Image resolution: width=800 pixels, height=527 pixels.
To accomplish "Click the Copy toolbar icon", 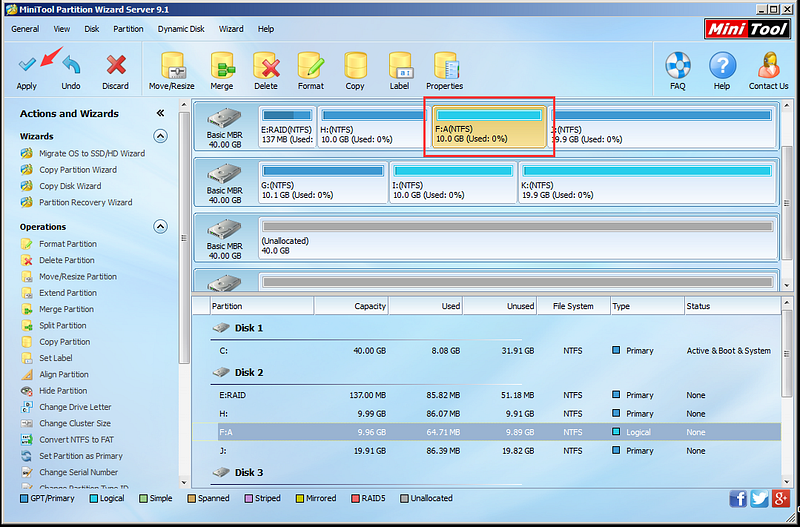I will [355, 71].
